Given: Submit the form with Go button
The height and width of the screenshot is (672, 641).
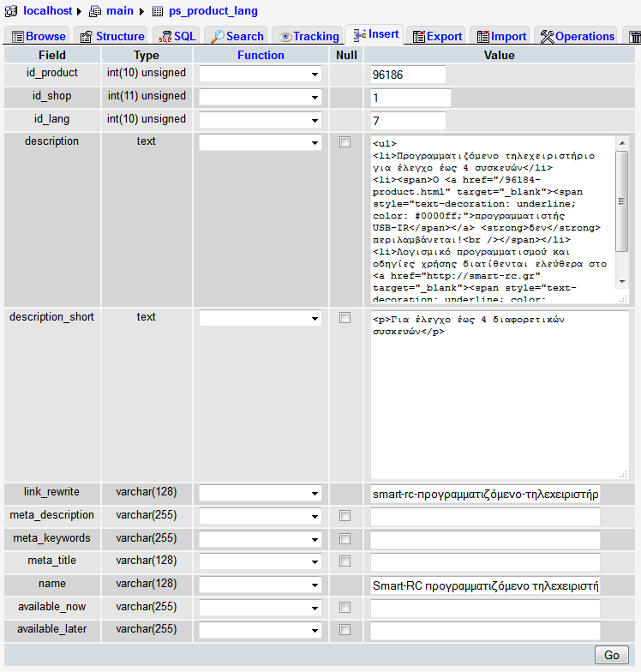Looking at the screenshot, I should click(612, 655).
